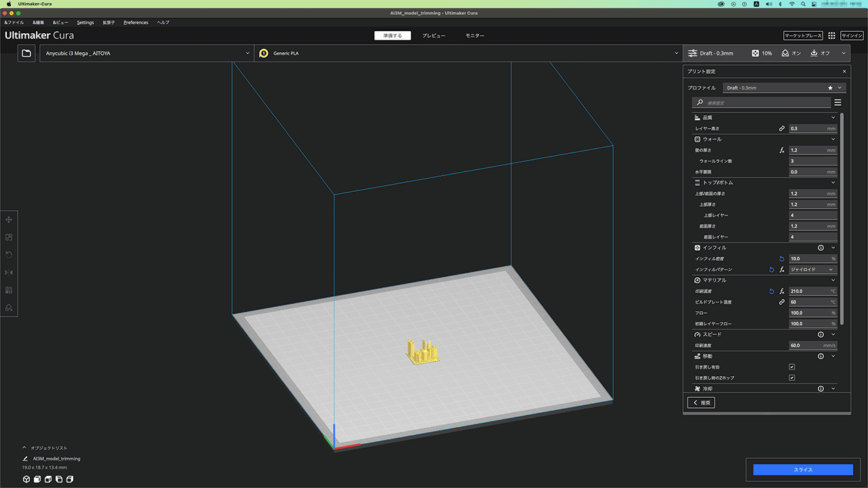Click the settings panel vertical scrollbar
This screenshot has height=488, width=868.
click(842, 218)
